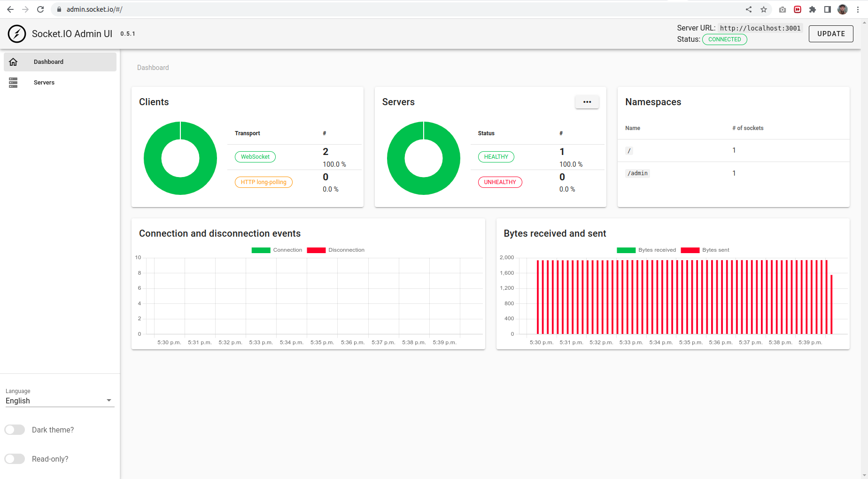Click the UNHEALTHY status chip

500,182
